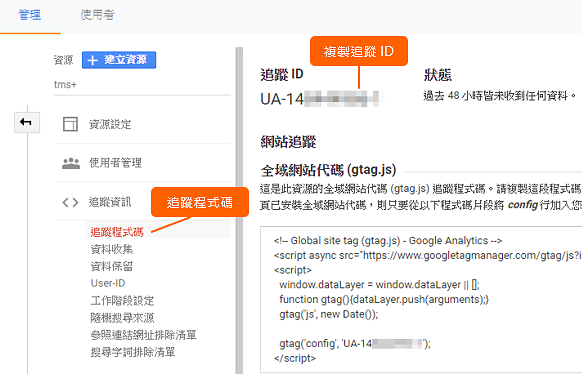Click the 追蹤資訊 code brackets icon

[x=70, y=202]
